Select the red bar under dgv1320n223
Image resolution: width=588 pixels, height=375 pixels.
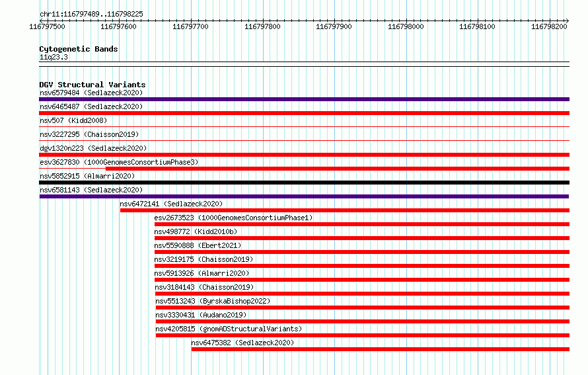304,155
